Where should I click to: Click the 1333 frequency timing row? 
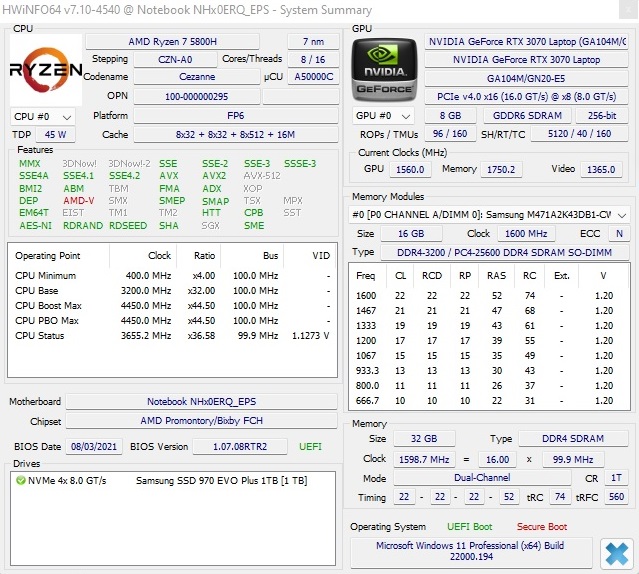[489, 325]
